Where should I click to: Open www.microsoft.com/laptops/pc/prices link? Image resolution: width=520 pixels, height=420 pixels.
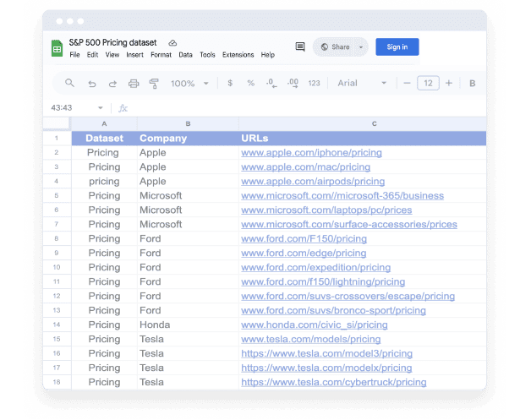click(x=326, y=210)
